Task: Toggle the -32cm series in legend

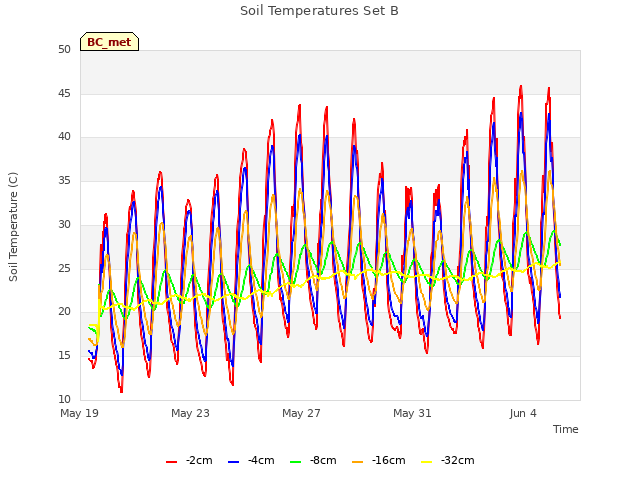Action: coord(448,461)
